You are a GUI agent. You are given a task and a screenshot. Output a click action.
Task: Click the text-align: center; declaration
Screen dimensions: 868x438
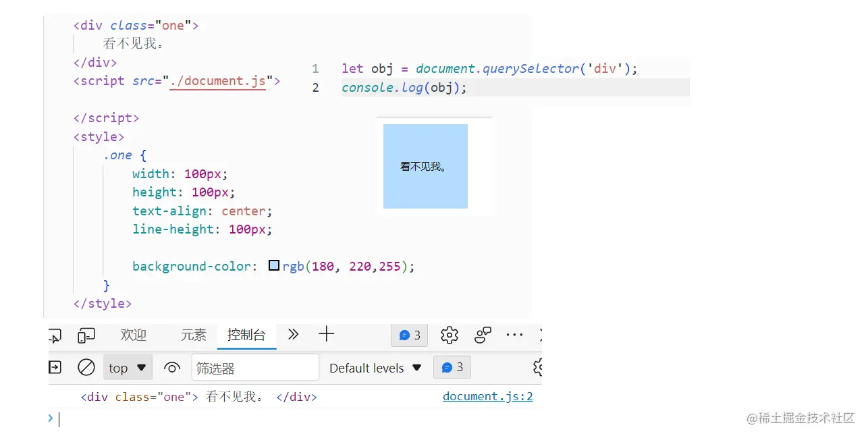(x=202, y=211)
